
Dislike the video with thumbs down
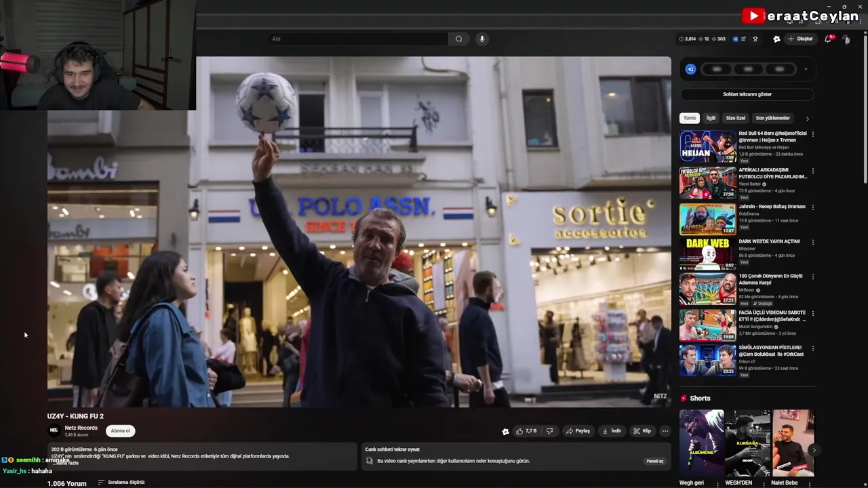point(550,431)
